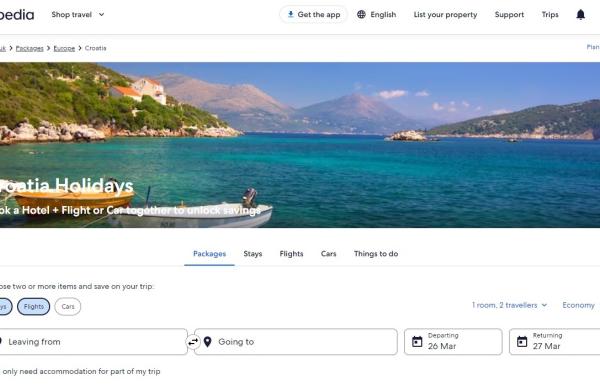Switch to the Stays tab
The height and width of the screenshot is (385, 600).
click(x=253, y=254)
